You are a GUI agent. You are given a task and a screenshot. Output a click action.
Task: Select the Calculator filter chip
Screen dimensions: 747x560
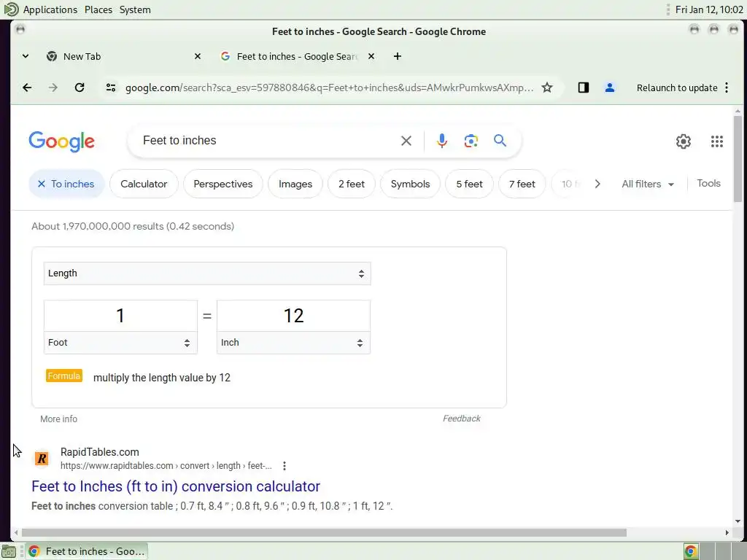tap(144, 184)
